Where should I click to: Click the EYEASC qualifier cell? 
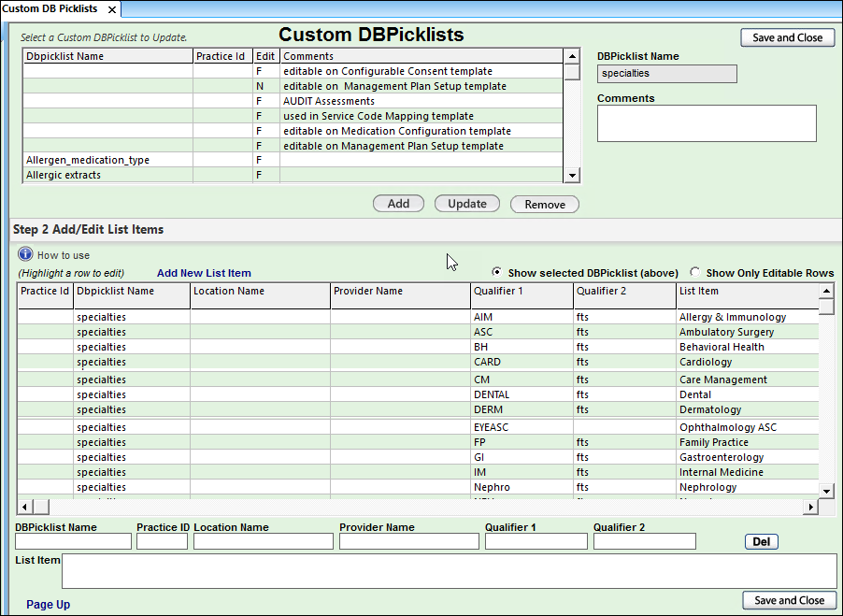[x=522, y=428]
